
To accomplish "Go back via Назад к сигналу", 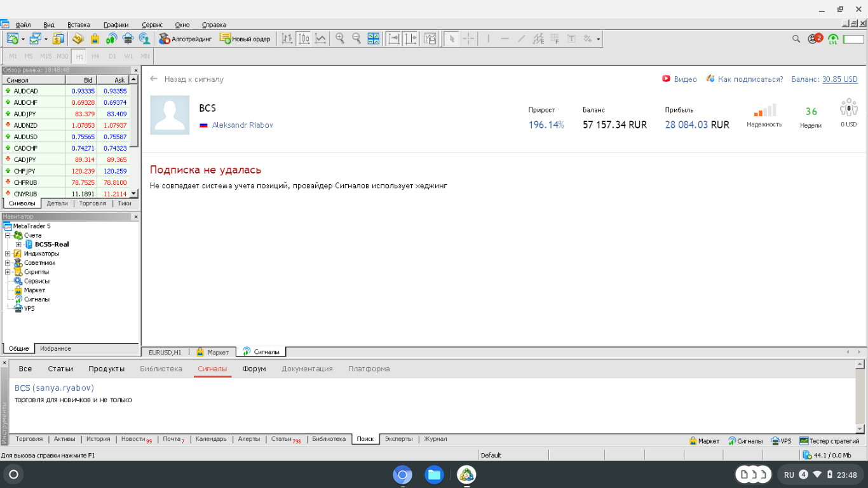I will pos(187,79).
